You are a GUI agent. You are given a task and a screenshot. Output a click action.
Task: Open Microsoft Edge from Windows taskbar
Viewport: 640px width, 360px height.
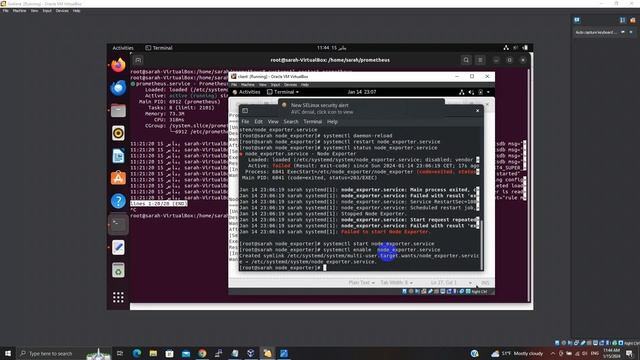pos(137,353)
